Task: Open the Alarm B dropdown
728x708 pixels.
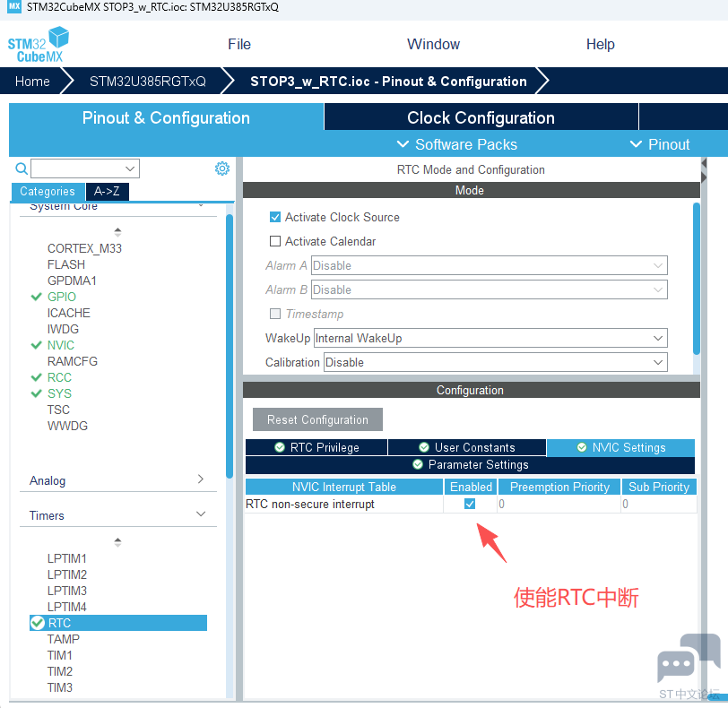Action: 490,289
